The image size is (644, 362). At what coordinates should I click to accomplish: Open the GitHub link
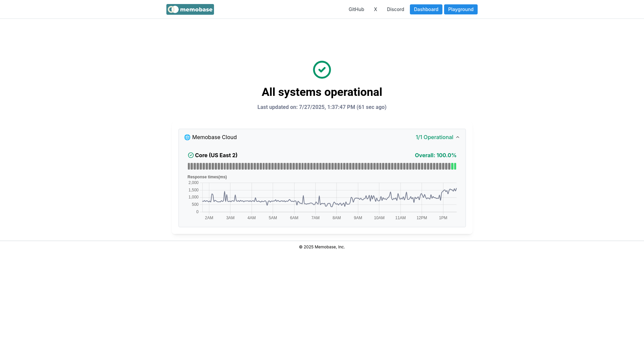click(x=356, y=9)
